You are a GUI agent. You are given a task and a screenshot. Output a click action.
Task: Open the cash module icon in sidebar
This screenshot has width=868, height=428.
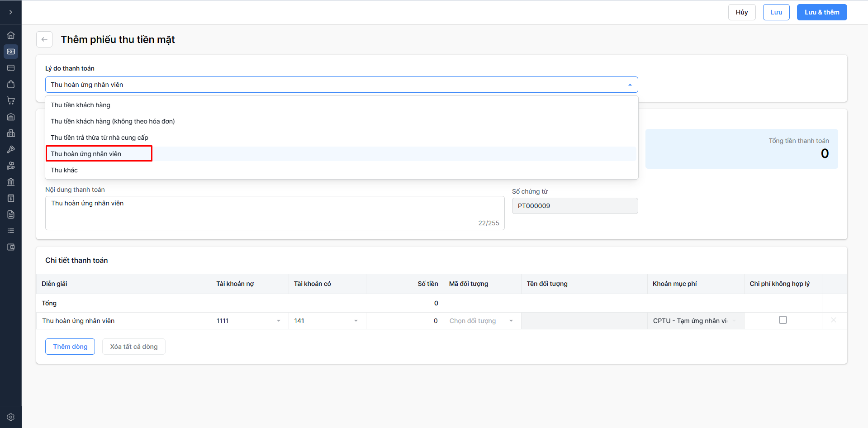(x=11, y=52)
